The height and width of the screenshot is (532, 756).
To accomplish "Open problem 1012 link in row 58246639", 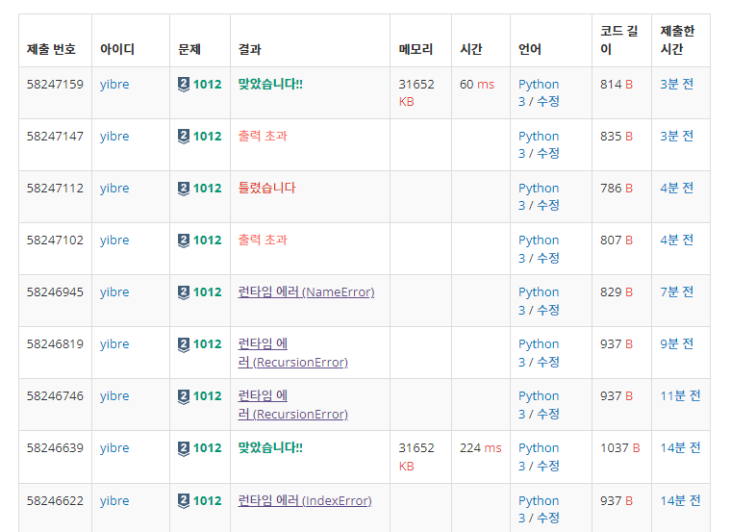I will point(208,448).
